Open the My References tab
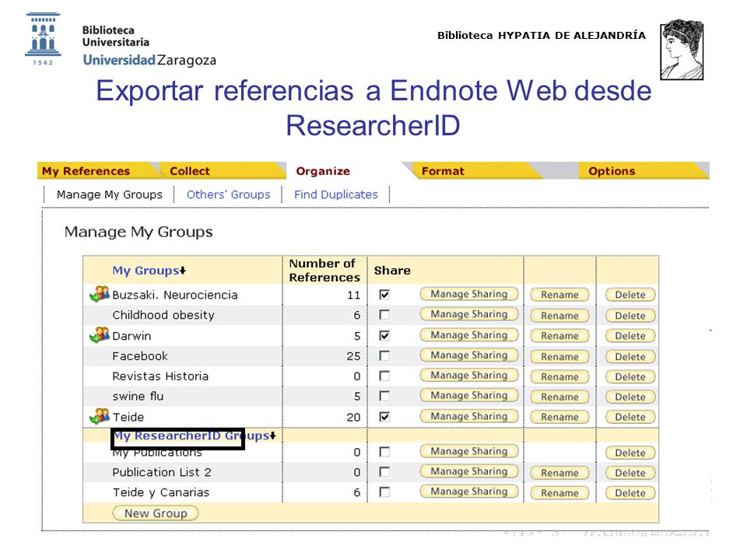Screen dimensions: 747x560 pyautogui.click(x=86, y=171)
